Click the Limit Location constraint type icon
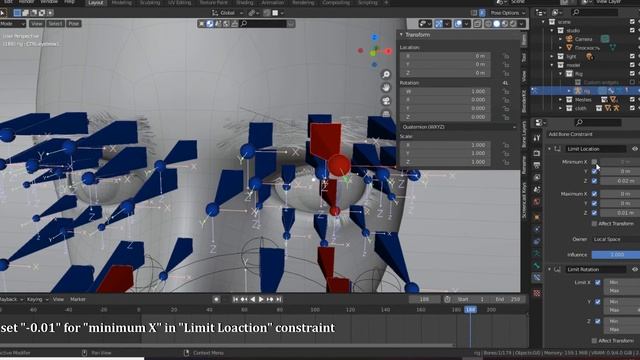This screenshot has height=360, width=640. tap(558, 149)
